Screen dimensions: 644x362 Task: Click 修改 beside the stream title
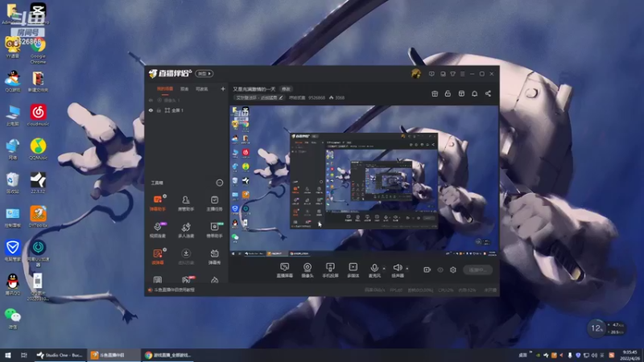(x=286, y=89)
